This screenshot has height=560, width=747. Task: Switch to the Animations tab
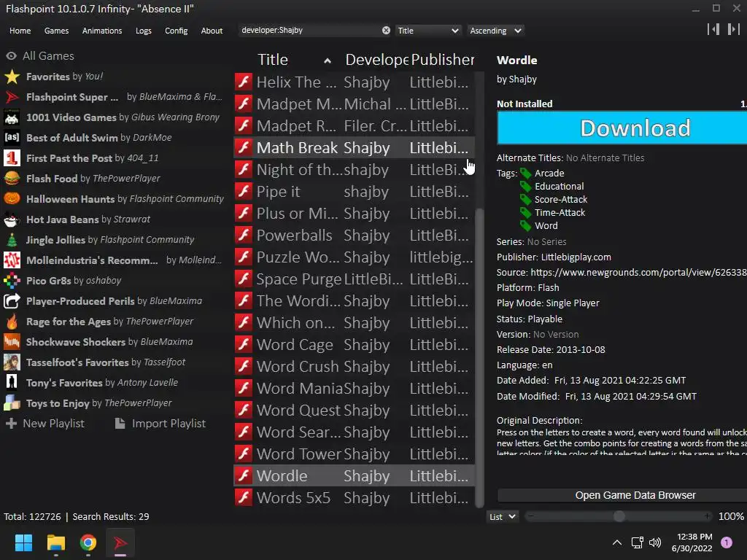pyautogui.click(x=102, y=31)
